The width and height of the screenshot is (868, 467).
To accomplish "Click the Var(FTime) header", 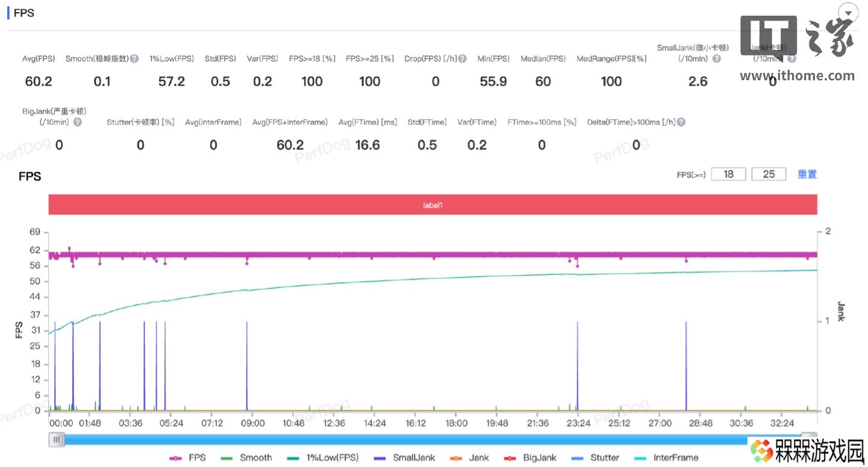I will tap(477, 122).
